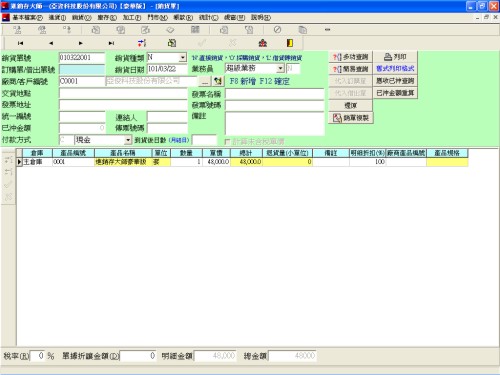This screenshot has height=375, width=500.
Task: Click the edit document icon on navigation toolbar
Action: 172,43
